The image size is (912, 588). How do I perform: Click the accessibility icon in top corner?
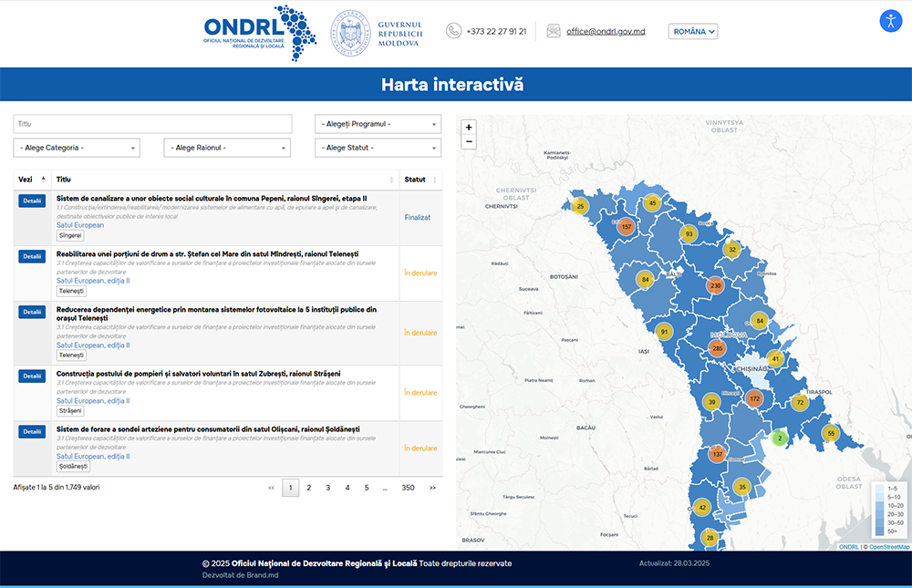pyautogui.click(x=890, y=21)
